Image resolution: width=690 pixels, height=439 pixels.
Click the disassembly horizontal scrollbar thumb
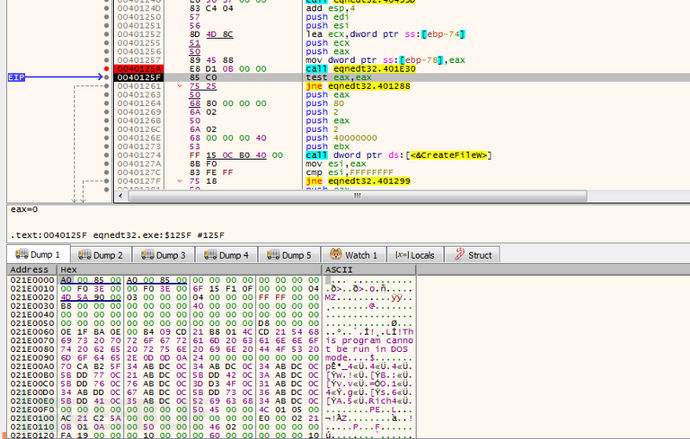pyautogui.click(x=357, y=195)
